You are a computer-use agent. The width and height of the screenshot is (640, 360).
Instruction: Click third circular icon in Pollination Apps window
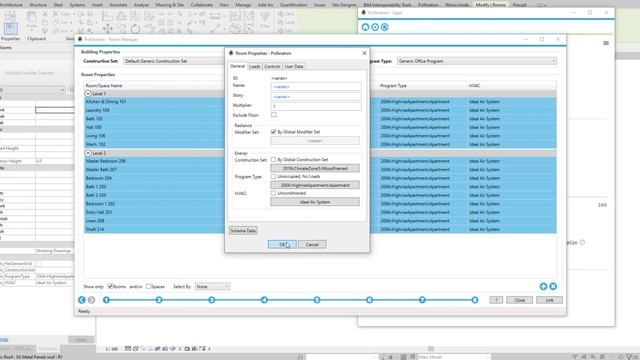pos(384,27)
